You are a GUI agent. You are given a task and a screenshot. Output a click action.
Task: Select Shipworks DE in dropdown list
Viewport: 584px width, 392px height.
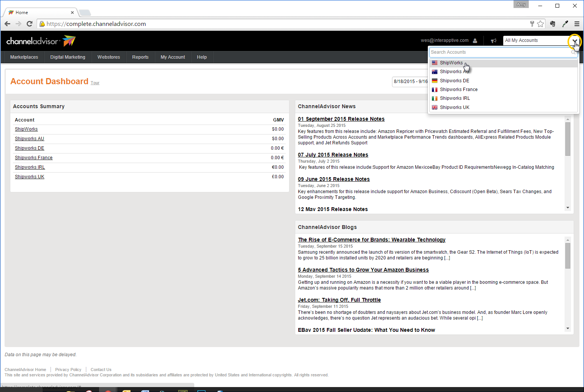click(x=504, y=81)
